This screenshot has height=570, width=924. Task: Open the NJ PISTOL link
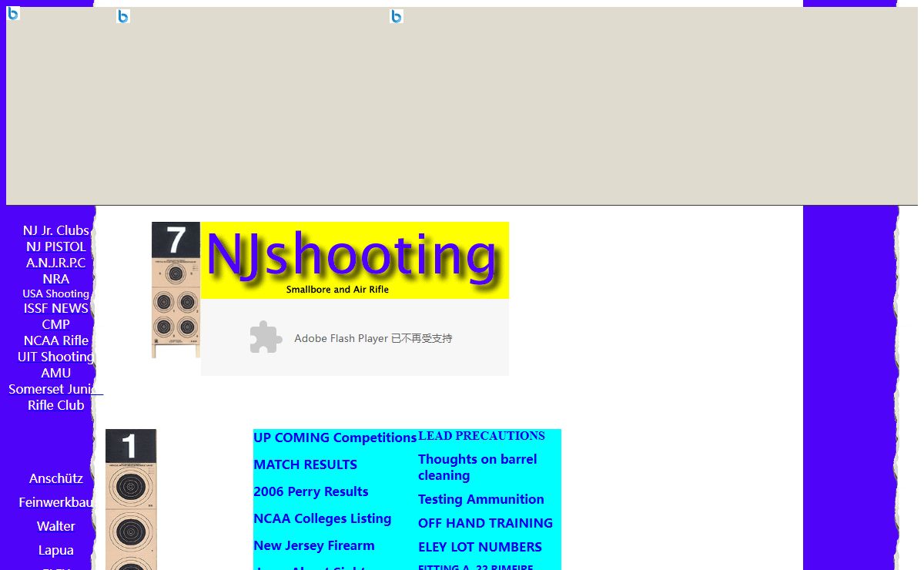(55, 246)
